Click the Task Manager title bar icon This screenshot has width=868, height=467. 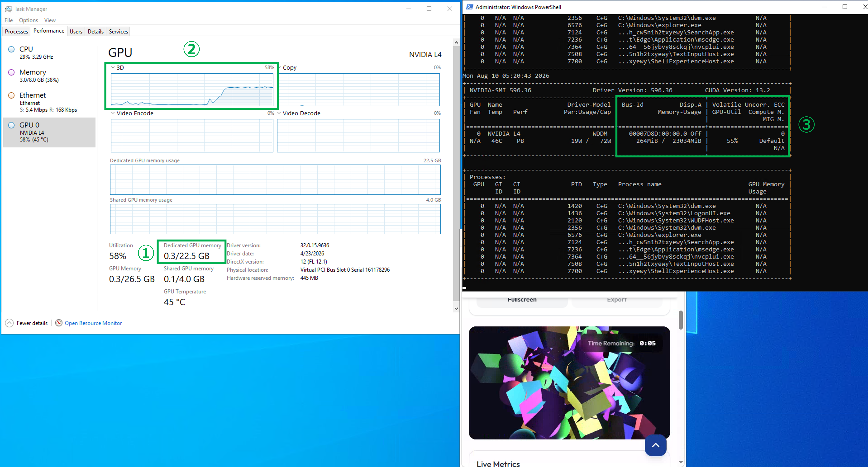pyautogui.click(x=8, y=9)
